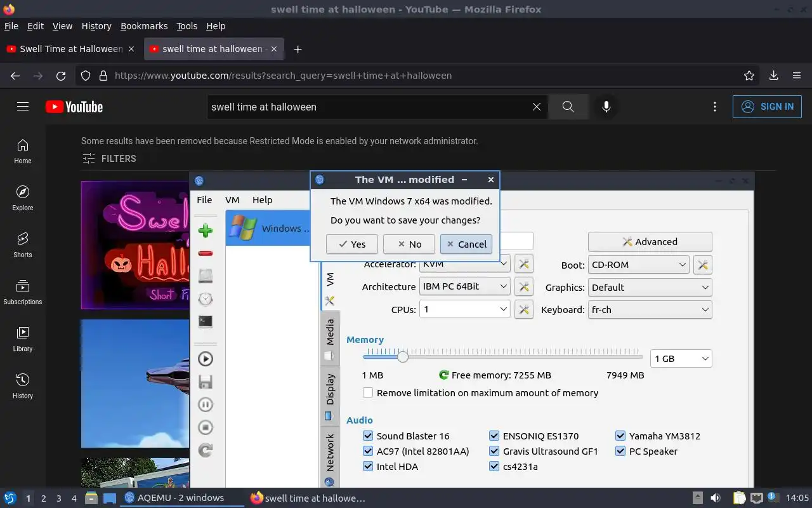Screen dimensions: 812x508
Task: Refresh free memory with green arrow icon
Action: coord(444,375)
